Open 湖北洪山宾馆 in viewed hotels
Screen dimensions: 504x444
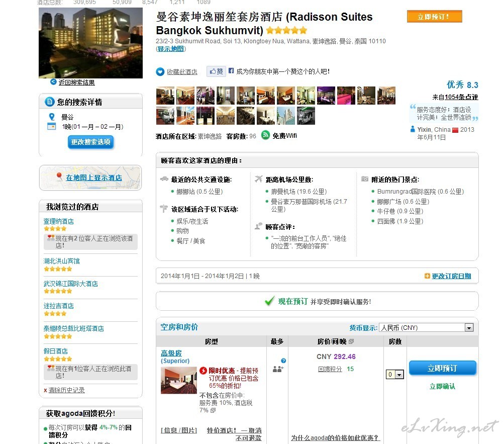[x=62, y=261]
